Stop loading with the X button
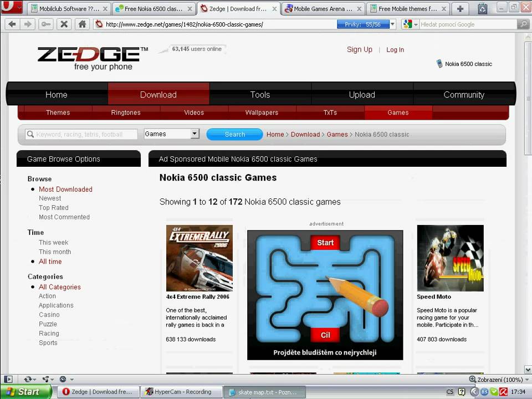Viewport: 532px width, 399px height. pos(64,24)
